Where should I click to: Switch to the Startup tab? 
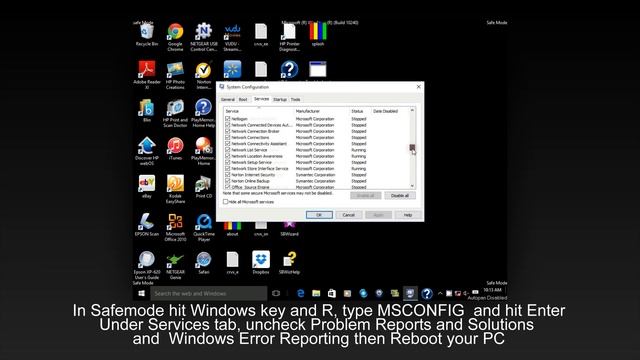280,100
